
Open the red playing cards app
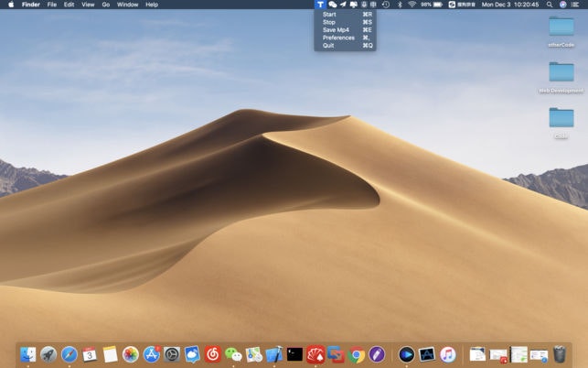[315, 354]
